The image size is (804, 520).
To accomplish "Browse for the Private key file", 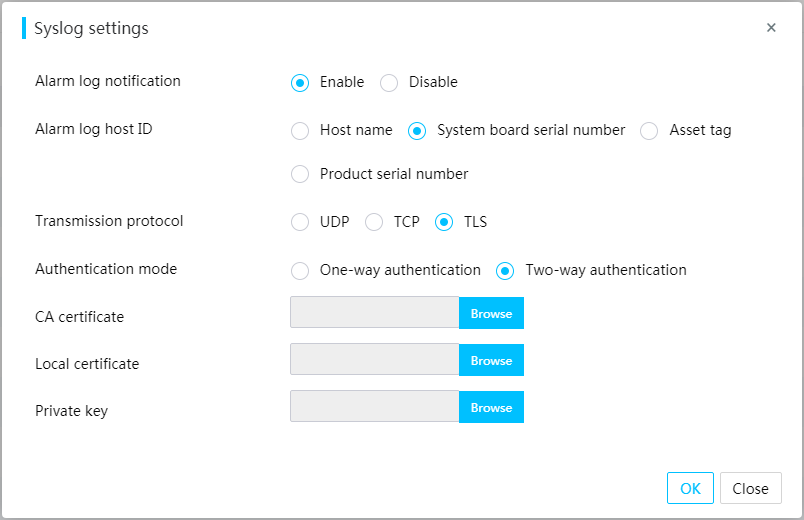I will 491,407.
